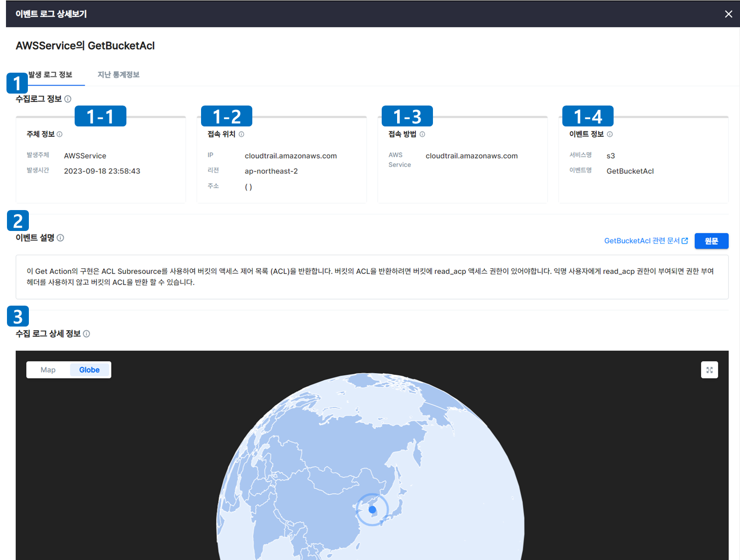The image size is (740, 560).
Task: Switch to the 지난 통계정보 tab
Action: (118, 75)
